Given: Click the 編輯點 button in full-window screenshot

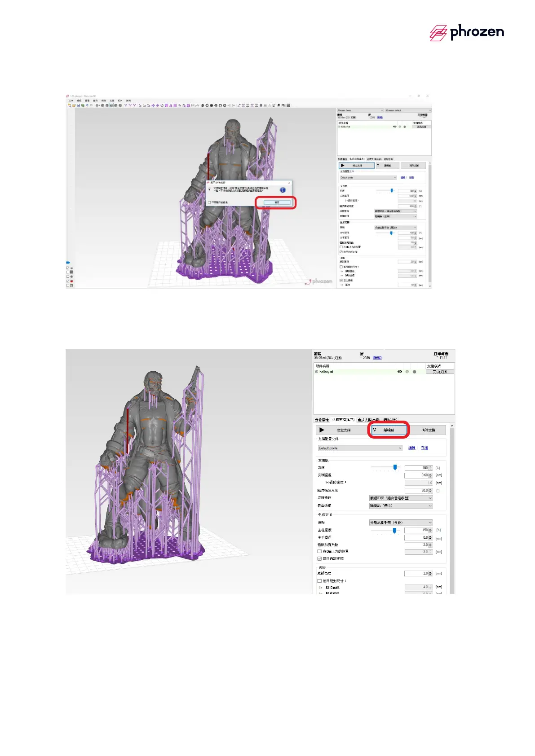Looking at the screenshot, I should point(387,166).
